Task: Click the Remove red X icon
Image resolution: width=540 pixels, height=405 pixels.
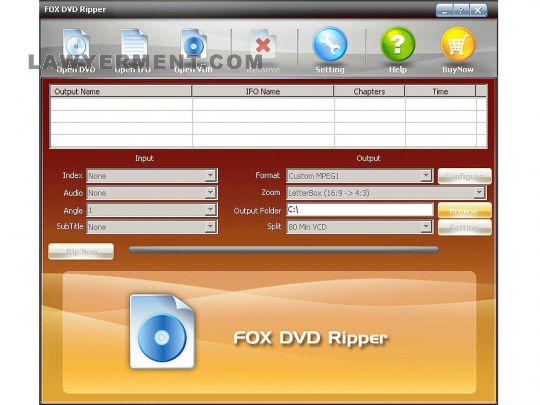Action: click(263, 45)
